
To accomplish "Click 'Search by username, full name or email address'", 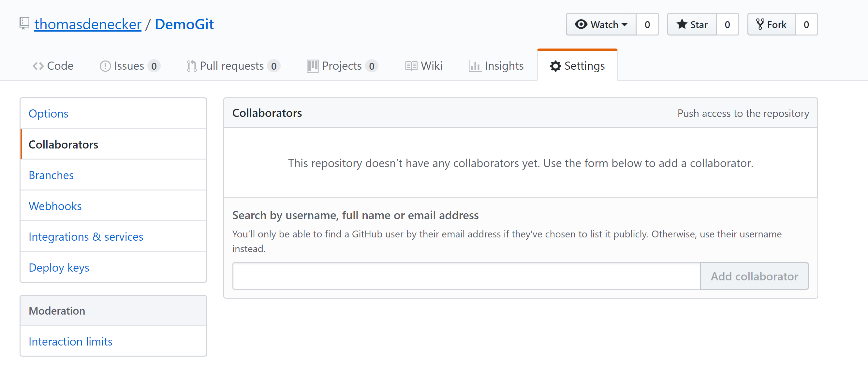I will [x=356, y=215].
